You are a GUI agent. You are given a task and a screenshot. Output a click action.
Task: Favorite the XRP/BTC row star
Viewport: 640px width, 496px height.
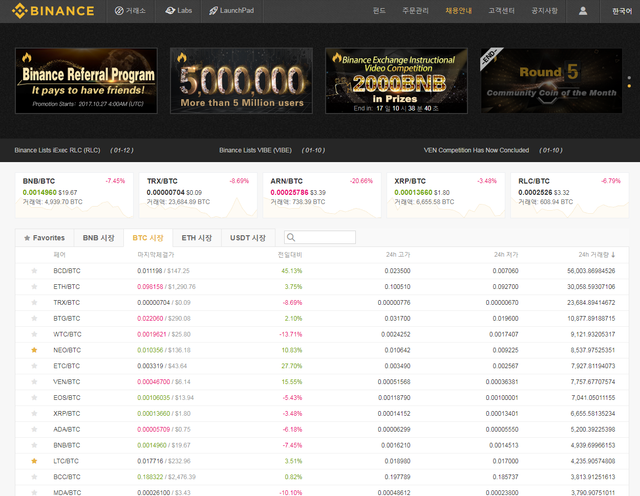pos(34,414)
